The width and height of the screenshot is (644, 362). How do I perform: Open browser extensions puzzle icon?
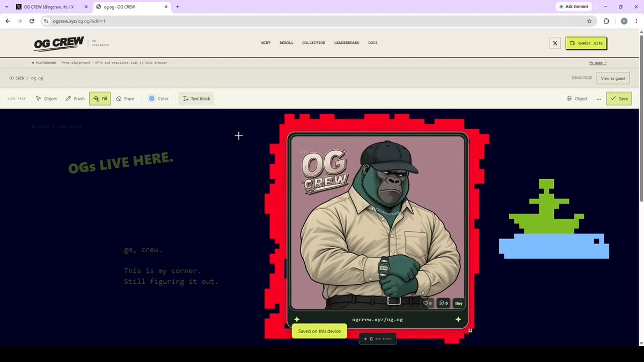tap(606, 21)
